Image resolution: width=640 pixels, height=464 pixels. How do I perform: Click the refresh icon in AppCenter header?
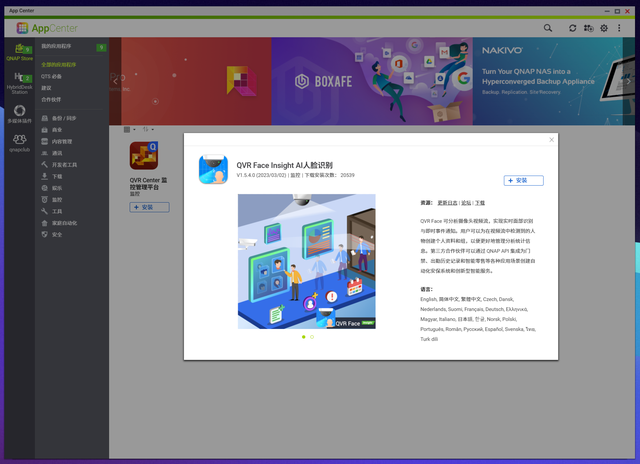tap(573, 28)
